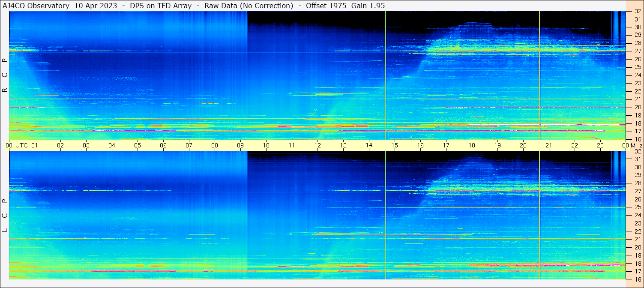The height and width of the screenshot is (288, 644).
Task: Click the "R C P" label of the upper spectrogram
Action: click(5, 75)
